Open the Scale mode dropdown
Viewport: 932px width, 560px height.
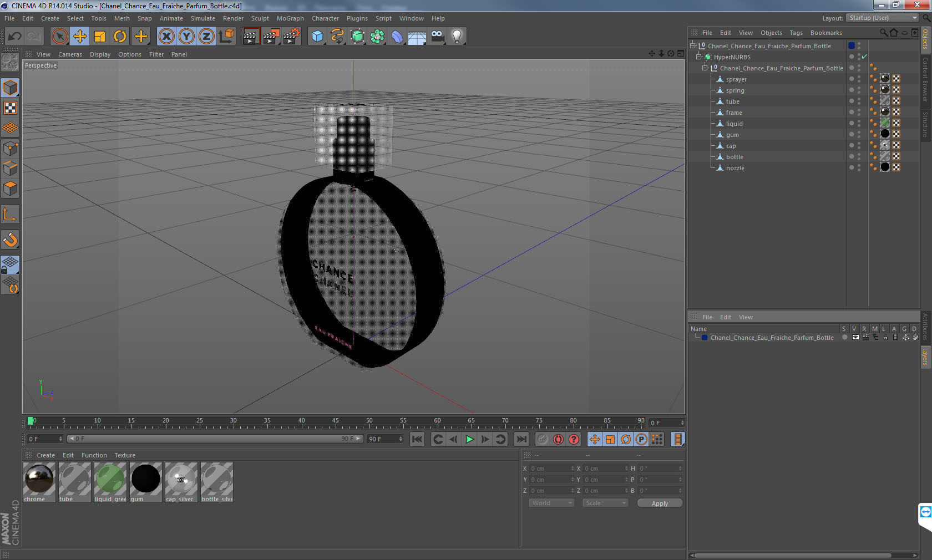[605, 503]
